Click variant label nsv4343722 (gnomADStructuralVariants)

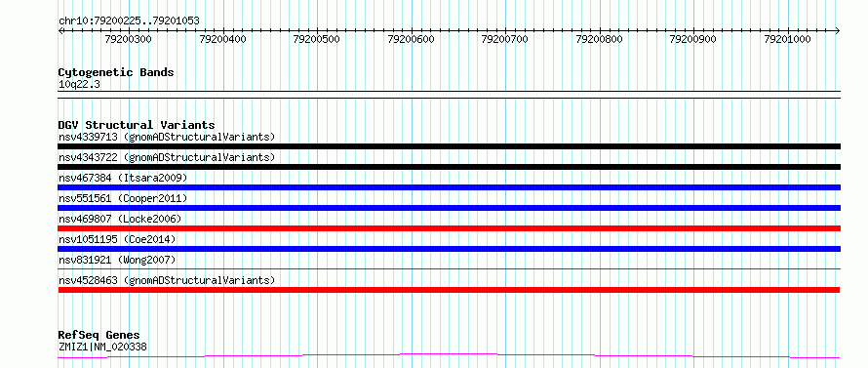point(167,157)
